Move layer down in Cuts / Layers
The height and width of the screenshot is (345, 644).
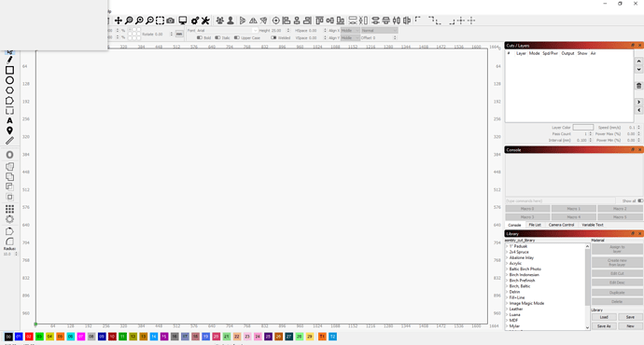pos(638,69)
